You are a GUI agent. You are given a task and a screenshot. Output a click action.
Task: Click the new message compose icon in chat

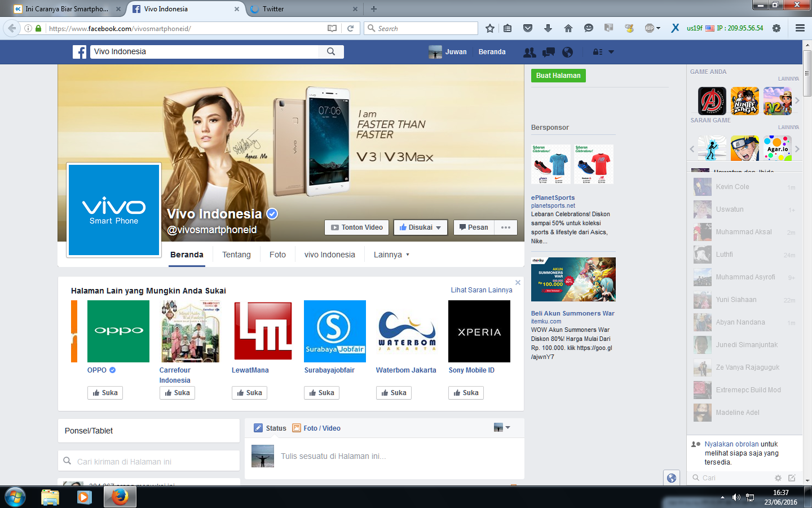[792, 478]
